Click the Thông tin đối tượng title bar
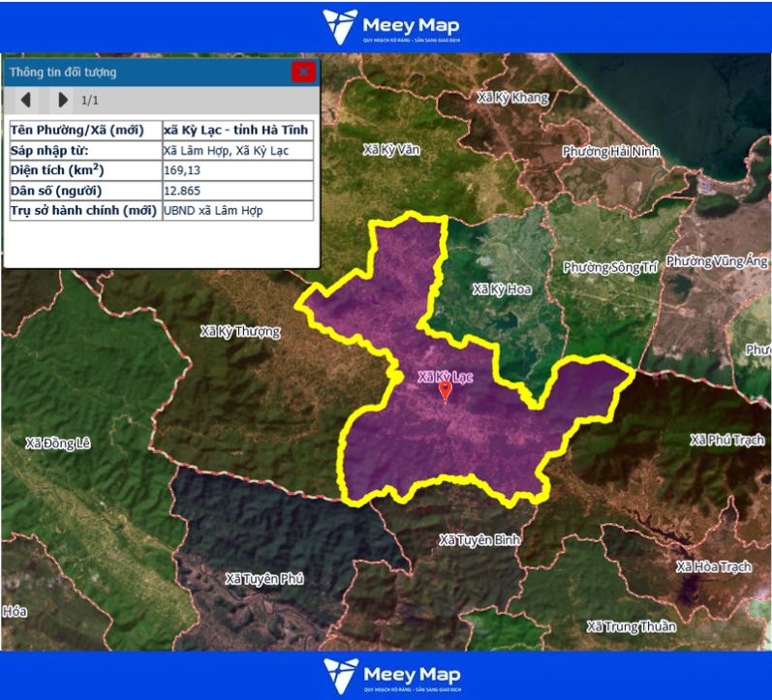772x700 pixels. coord(145,72)
